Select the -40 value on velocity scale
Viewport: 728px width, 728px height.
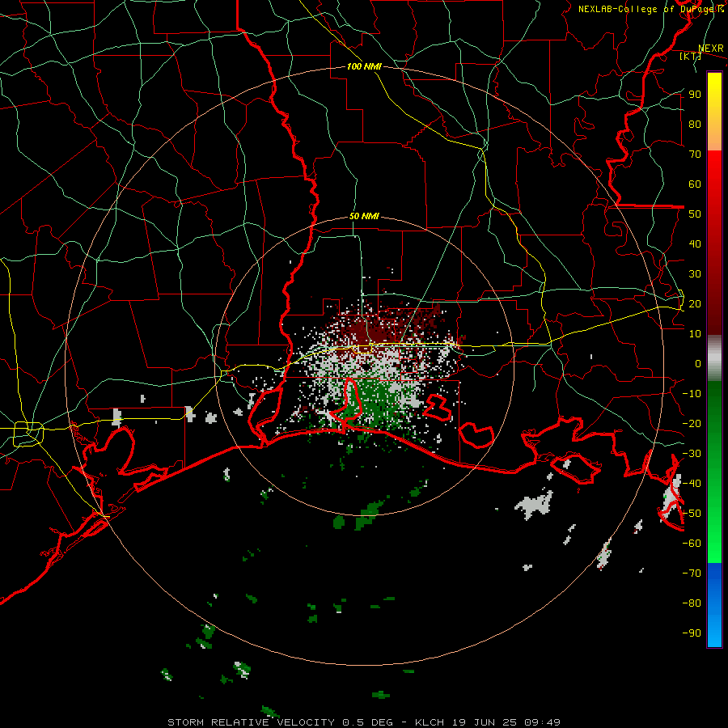pos(692,484)
